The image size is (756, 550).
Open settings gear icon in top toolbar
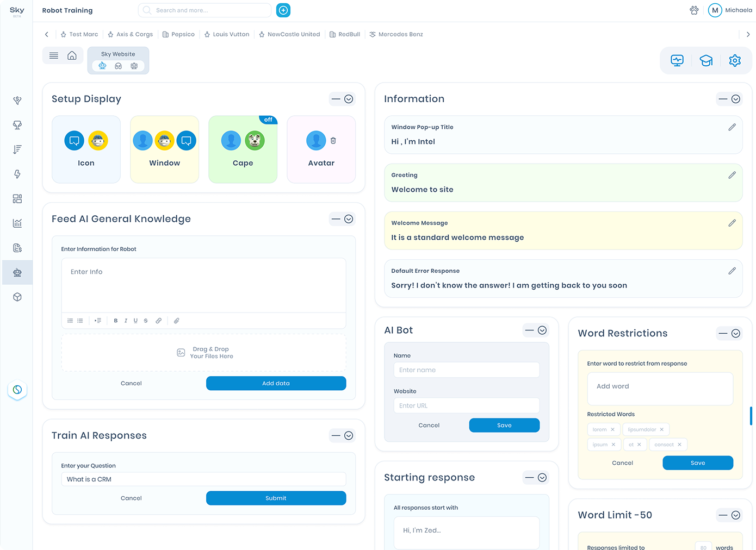click(735, 60)
